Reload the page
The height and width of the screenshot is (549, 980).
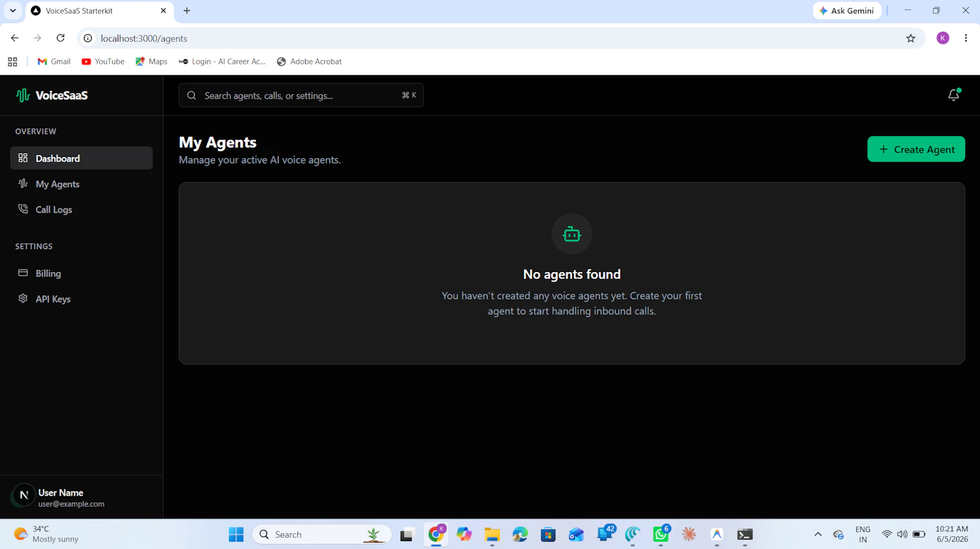(x=61, y=38)
